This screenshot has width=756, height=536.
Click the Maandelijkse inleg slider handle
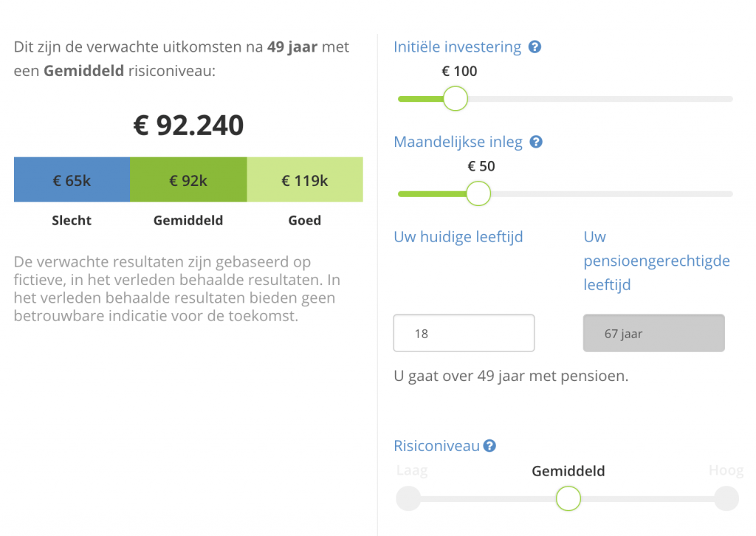(x=478, y=193)
